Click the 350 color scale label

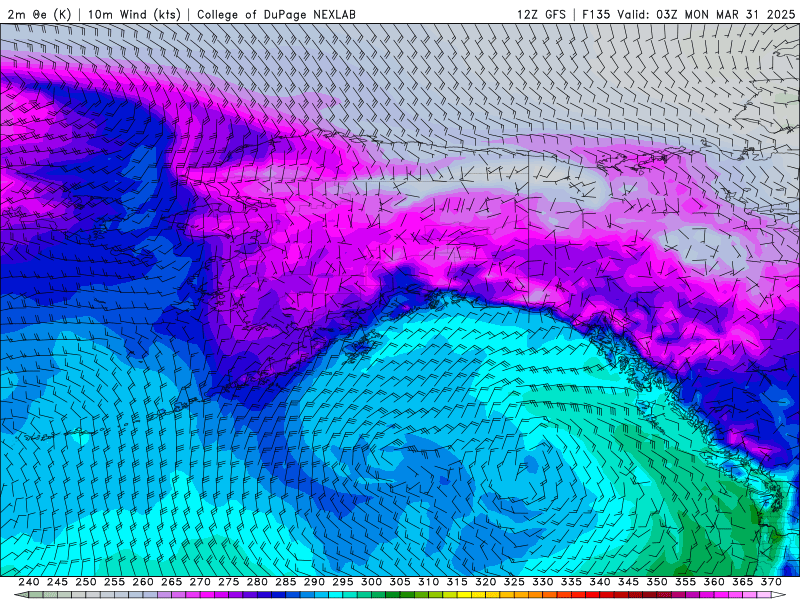point(657,582)
